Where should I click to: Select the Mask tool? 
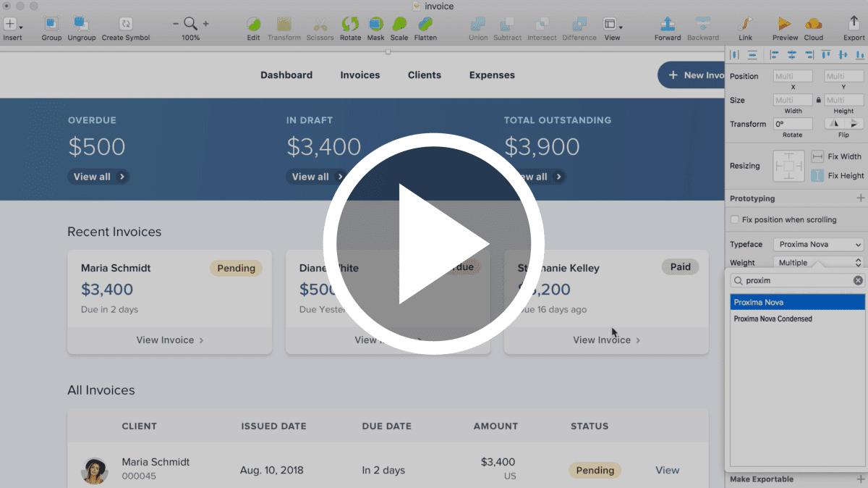[x=375, y=24]
